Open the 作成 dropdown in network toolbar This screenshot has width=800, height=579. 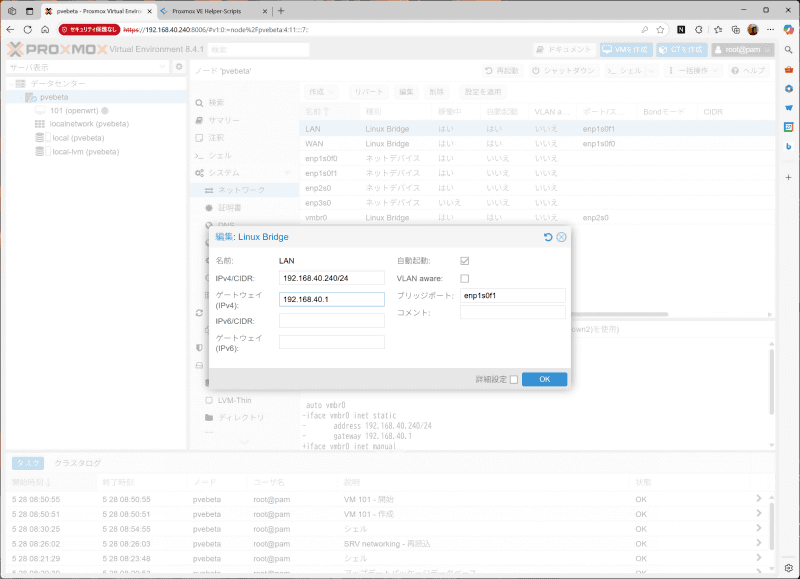point(321,92)
